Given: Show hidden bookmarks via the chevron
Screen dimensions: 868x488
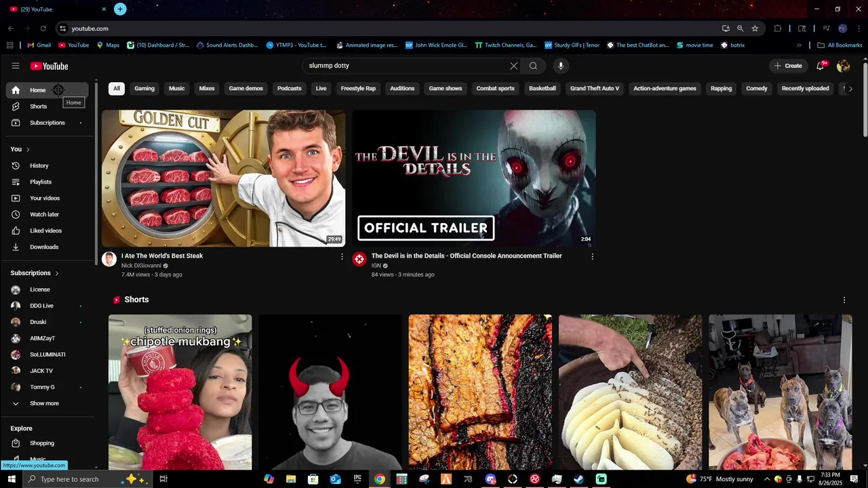Looking at the screenshot, I should click(799, 45).
